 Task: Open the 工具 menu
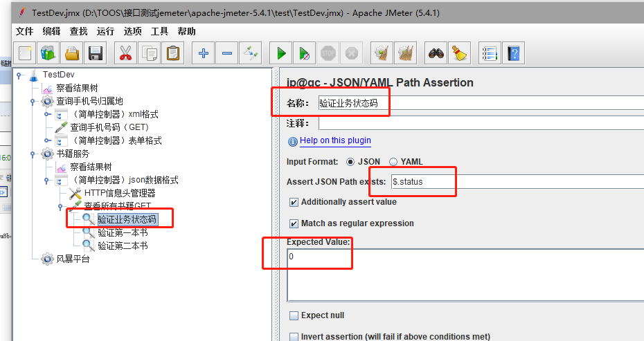tap(159, 31)
